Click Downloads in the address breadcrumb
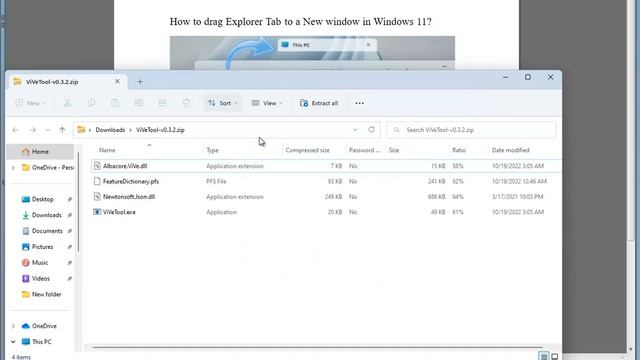Viewport: 640px width, 360px height. pos(110,130)
